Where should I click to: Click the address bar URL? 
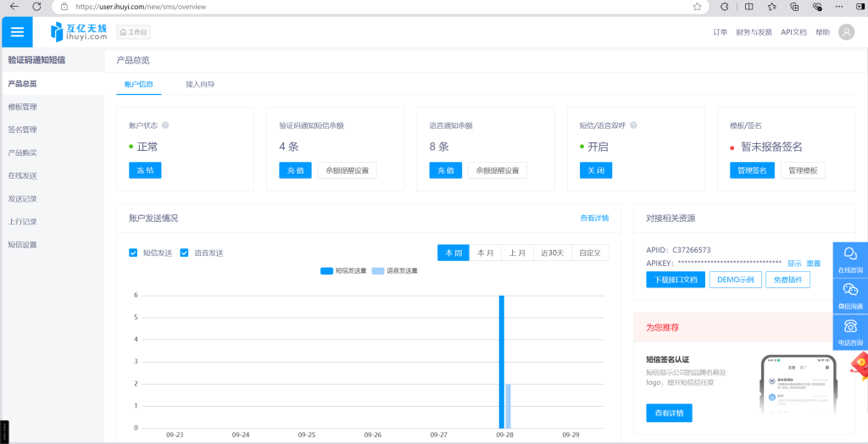[142, 7]
